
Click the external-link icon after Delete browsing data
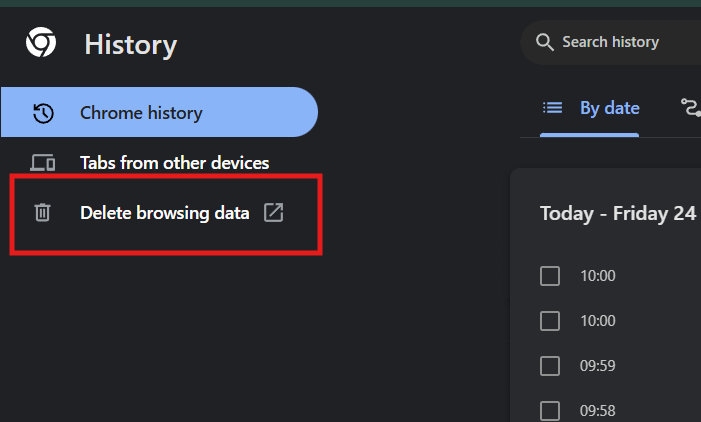click(x=274, y=212)
